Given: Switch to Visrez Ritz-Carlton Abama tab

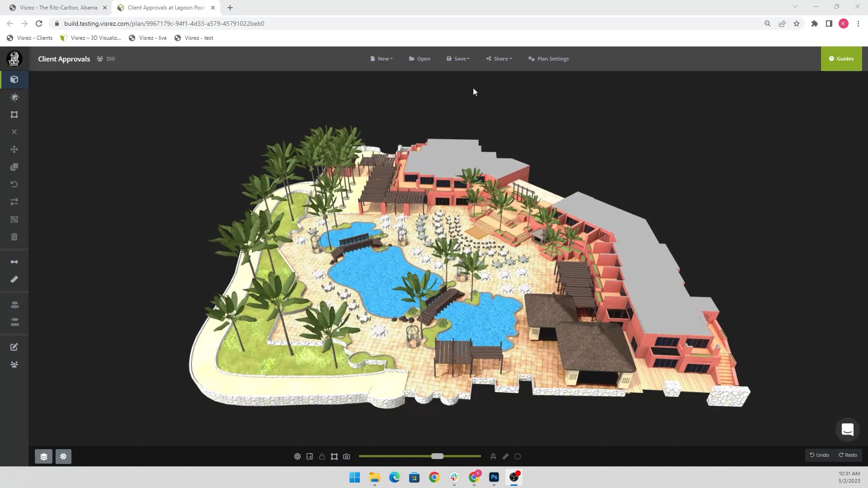Looking at the screenshot, I should [58, 8].
